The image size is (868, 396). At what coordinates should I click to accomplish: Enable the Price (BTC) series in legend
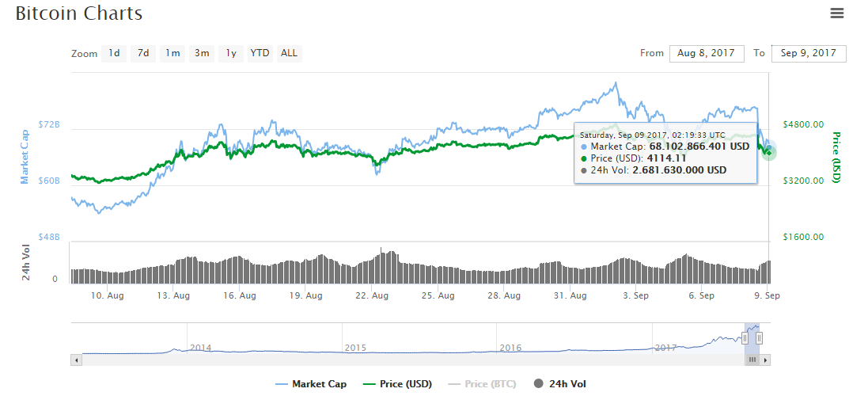483,384
